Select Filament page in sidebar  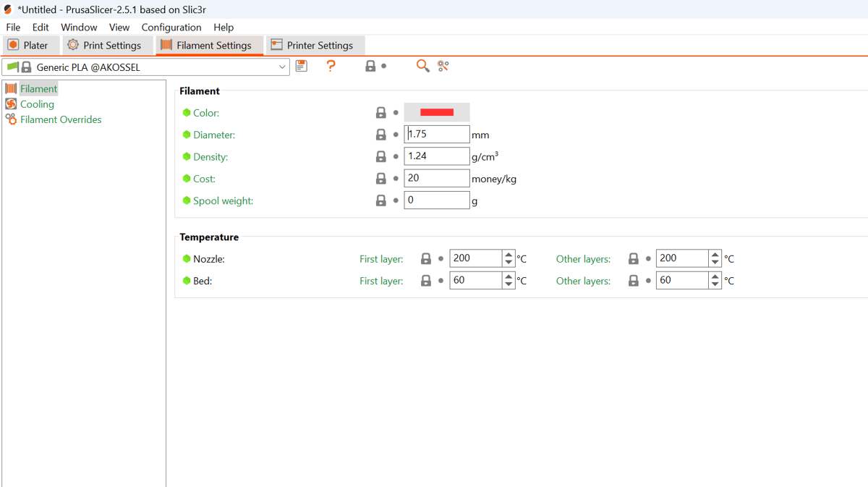[38, 88]
